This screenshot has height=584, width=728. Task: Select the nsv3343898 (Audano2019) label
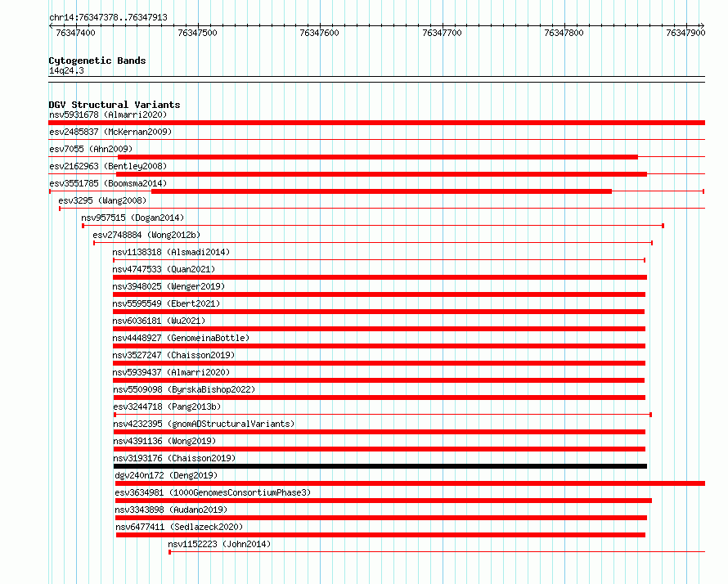(171, 510)
